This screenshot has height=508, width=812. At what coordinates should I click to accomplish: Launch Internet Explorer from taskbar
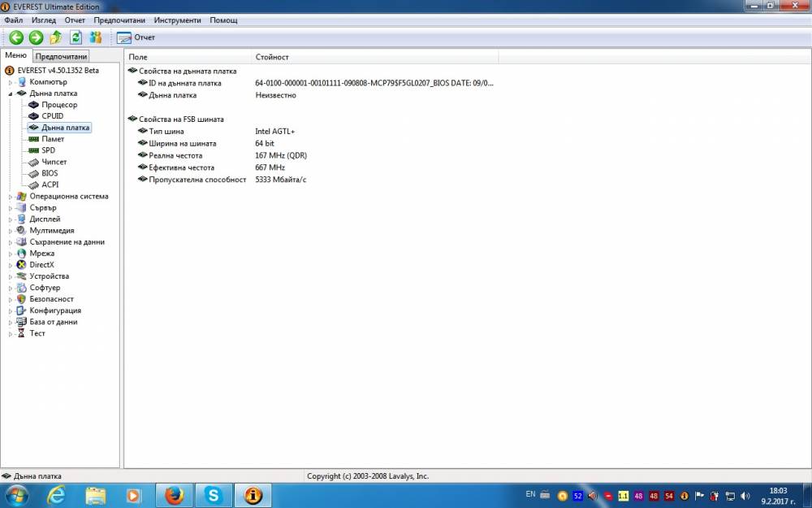click(56, 496)
